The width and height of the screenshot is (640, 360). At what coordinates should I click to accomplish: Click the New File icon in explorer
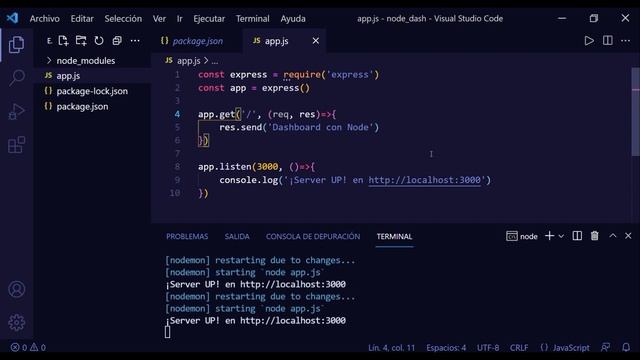pyautogui.click(x=63, y=41)
